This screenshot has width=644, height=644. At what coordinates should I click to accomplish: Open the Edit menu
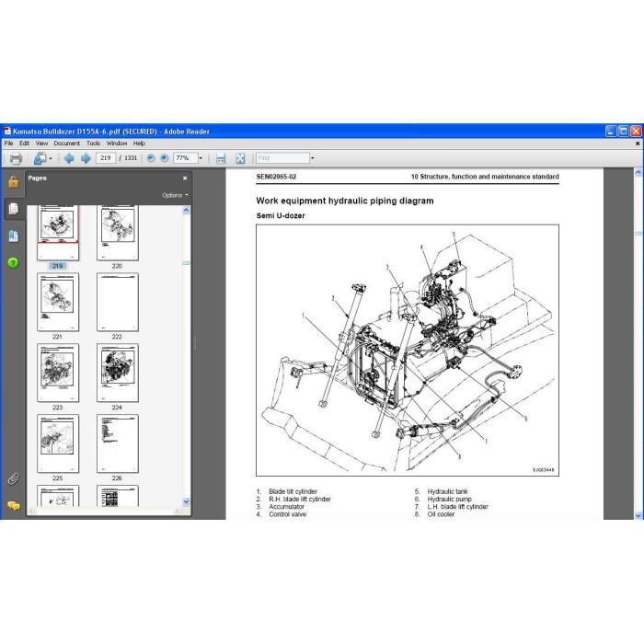coord(24,144)
